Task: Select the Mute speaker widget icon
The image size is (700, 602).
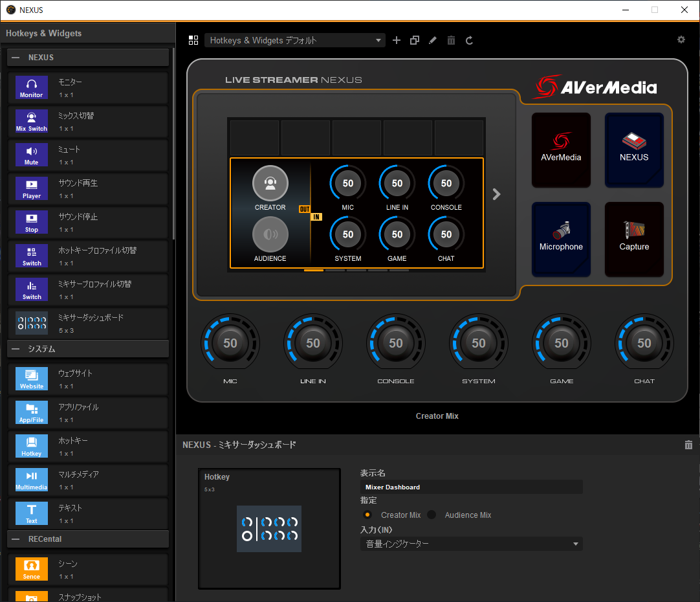Action: 31,155
